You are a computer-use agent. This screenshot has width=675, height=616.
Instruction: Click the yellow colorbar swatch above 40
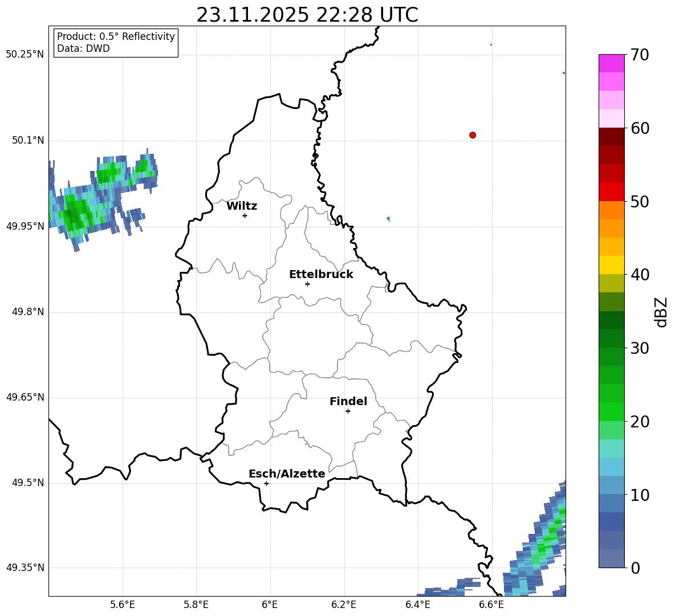click(x=611, y=265)
